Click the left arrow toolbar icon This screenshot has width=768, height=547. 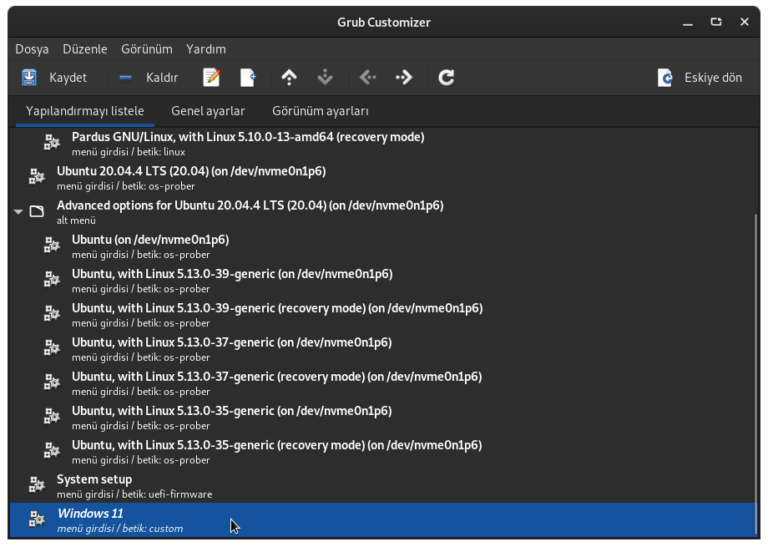(367, 77)
